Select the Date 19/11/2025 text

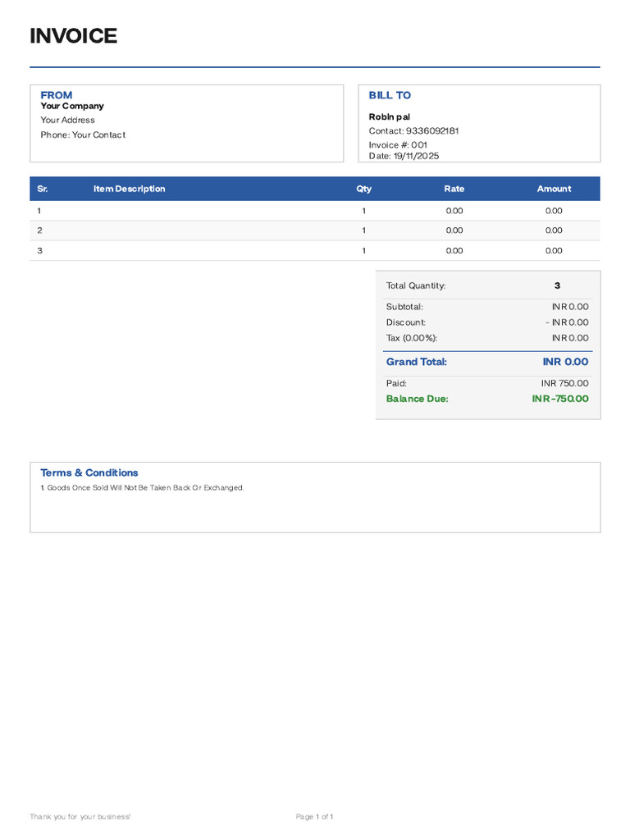point(404,156)
